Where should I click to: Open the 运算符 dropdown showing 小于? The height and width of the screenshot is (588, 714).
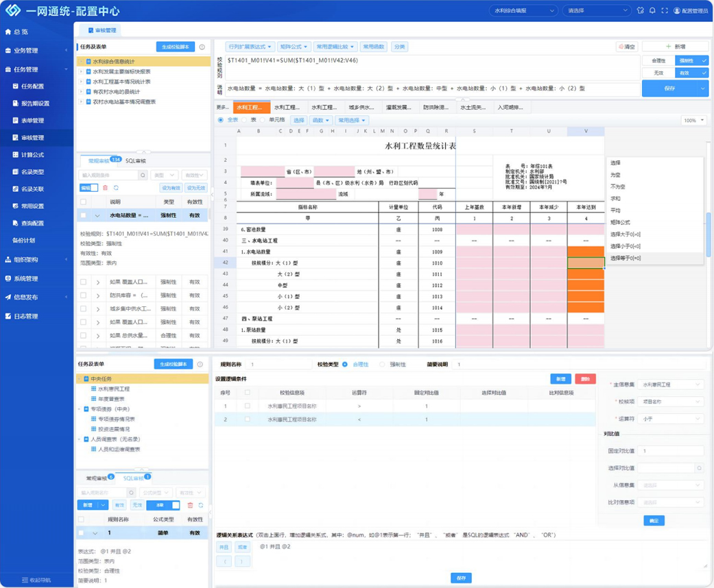669,419
